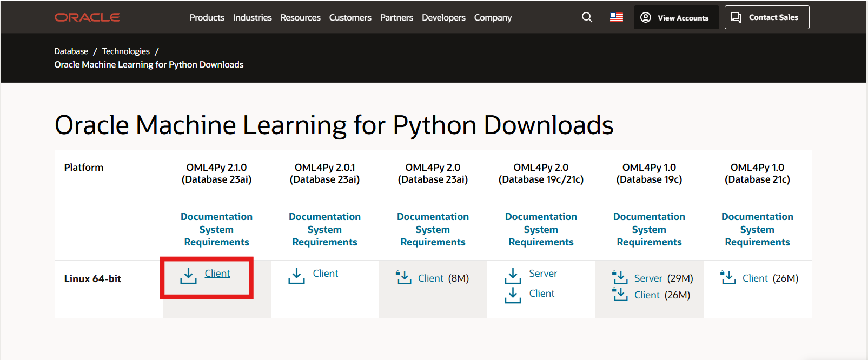868x360 pixels.
Task: Click the Oracle logo
Action: 87,17
